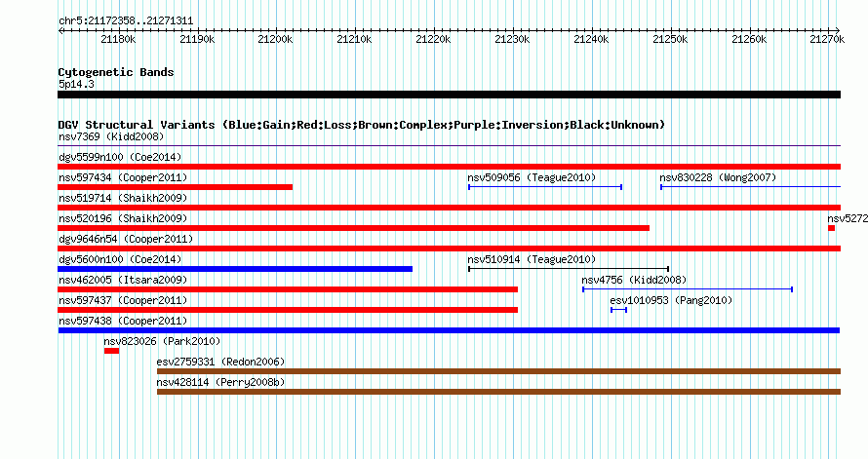Viewport: 868px width, 459px height.
Task: Click the thin purple nsv7369 inversion line
Action: (449, 146)
